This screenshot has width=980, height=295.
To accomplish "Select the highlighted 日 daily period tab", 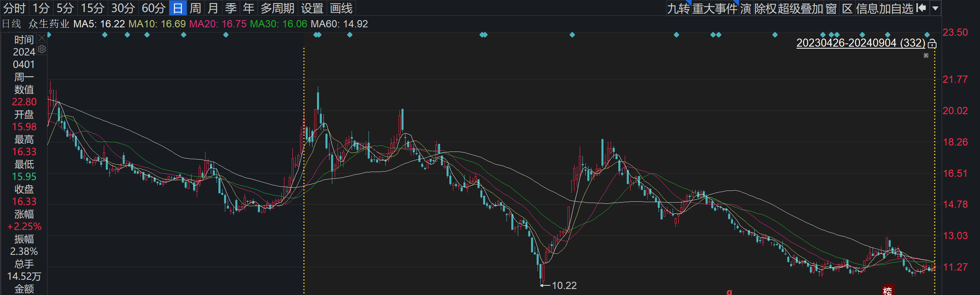I will pyautogui.click(x=178, y=8).
